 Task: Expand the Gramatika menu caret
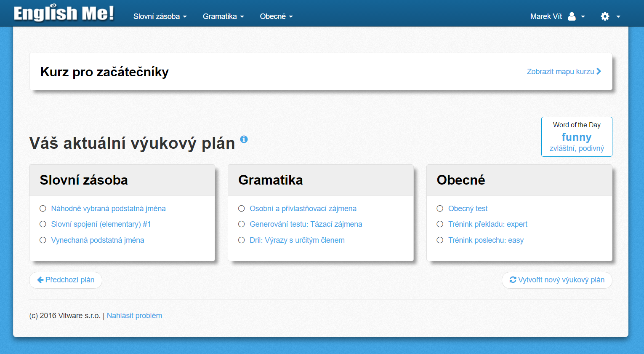tap(242, 17)
